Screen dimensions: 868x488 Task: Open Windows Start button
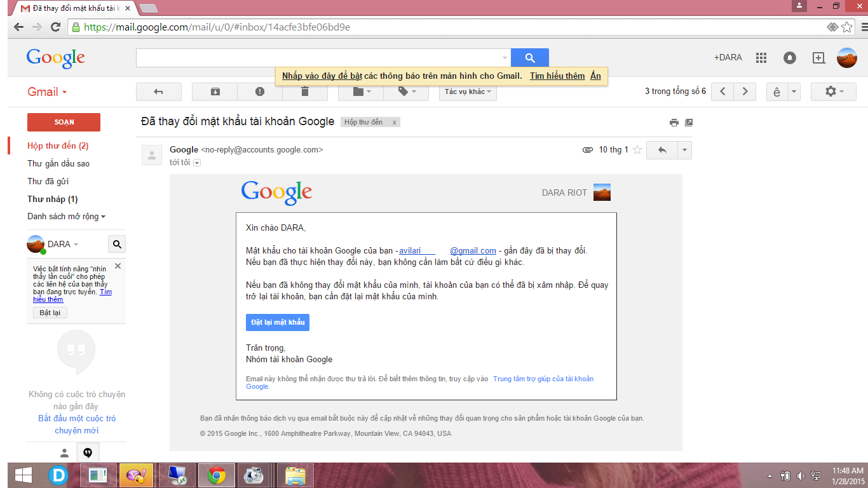click(24, 475)
